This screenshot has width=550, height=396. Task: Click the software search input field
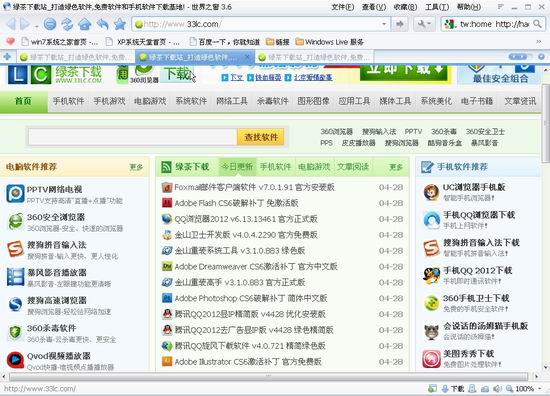point(132,137)
